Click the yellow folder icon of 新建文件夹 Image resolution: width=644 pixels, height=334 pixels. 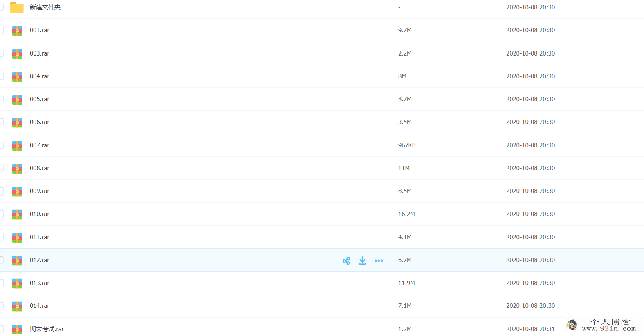[x=17, y=7]
